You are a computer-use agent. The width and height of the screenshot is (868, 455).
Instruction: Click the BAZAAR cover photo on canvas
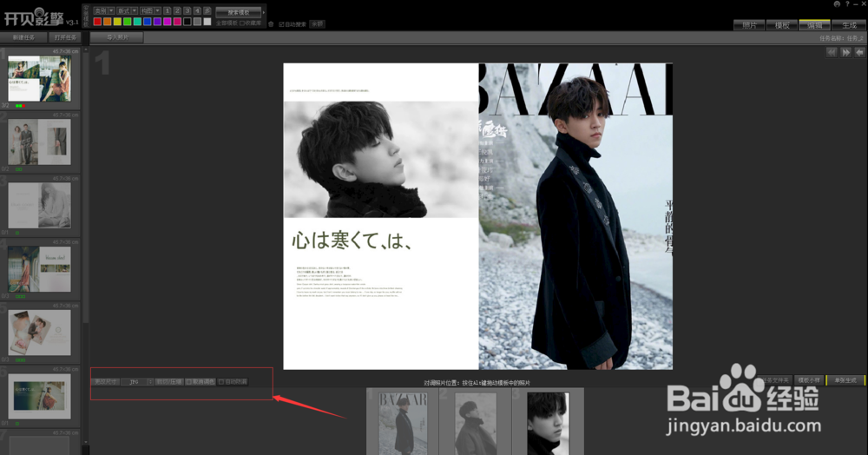(575, 216)
